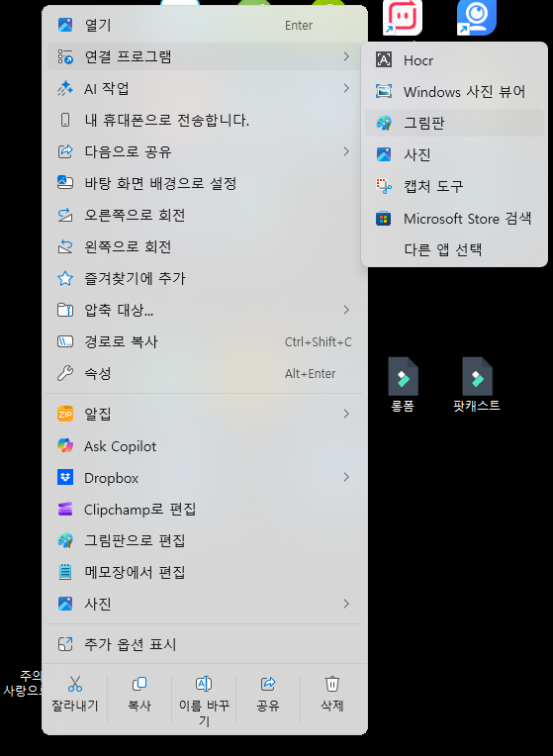The width and height of the screenshot is (553, 756).
Task: Click the 추가 옵션 표시 icon
Action: (65, 644)
